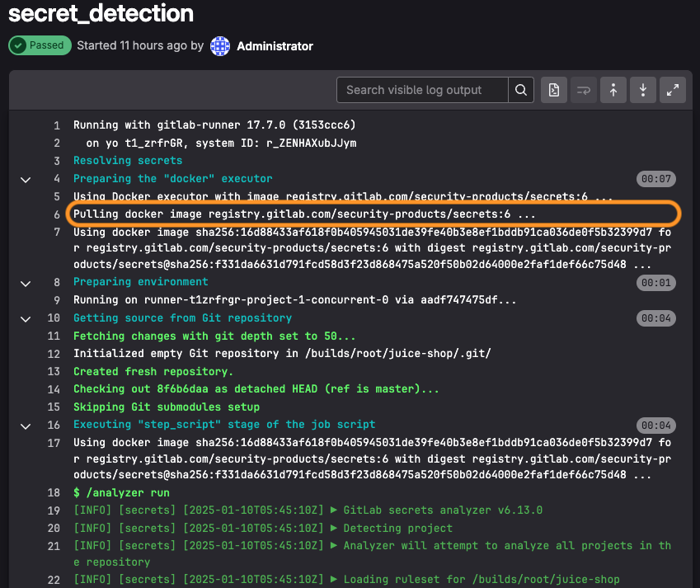Collapse the Preparing environment section

(x=26, y=283)
